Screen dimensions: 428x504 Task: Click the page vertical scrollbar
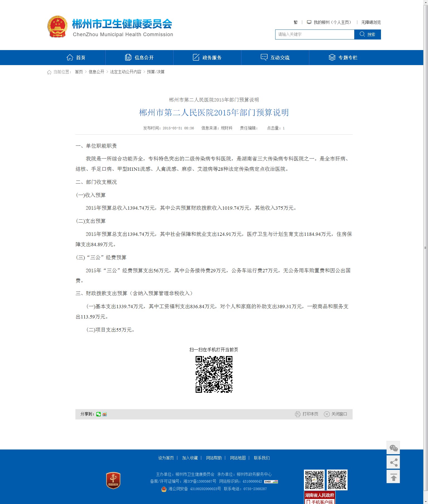pyautogui.click(x=425, y=248)
